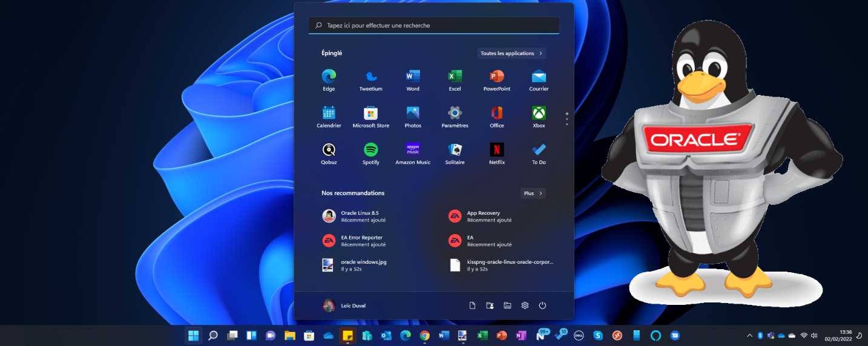The height and width of the screenshot is (346, 868).
Task: Click the Windows Start button on taskbar
Action: pos(194,335)
